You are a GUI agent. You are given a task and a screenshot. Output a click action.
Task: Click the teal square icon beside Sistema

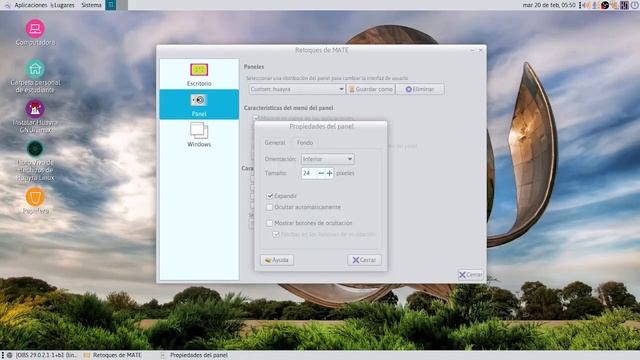[x=111, y=5]
